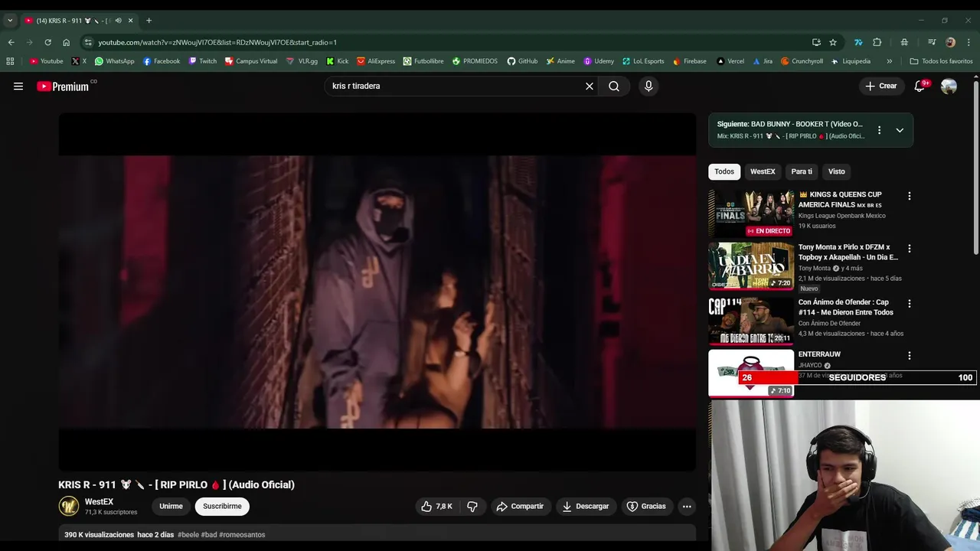Open the ENTERRAUW video title
This screenshot has width=980, height=551.
tap(819, 354)
